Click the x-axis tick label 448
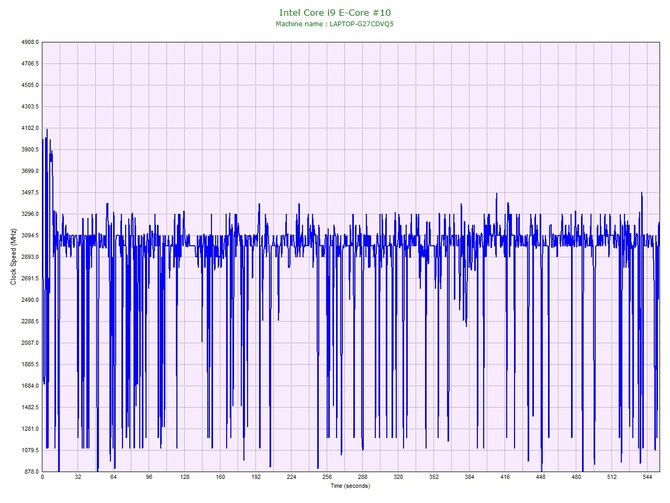This screenshot has width=670, height=503. point(541,477)
